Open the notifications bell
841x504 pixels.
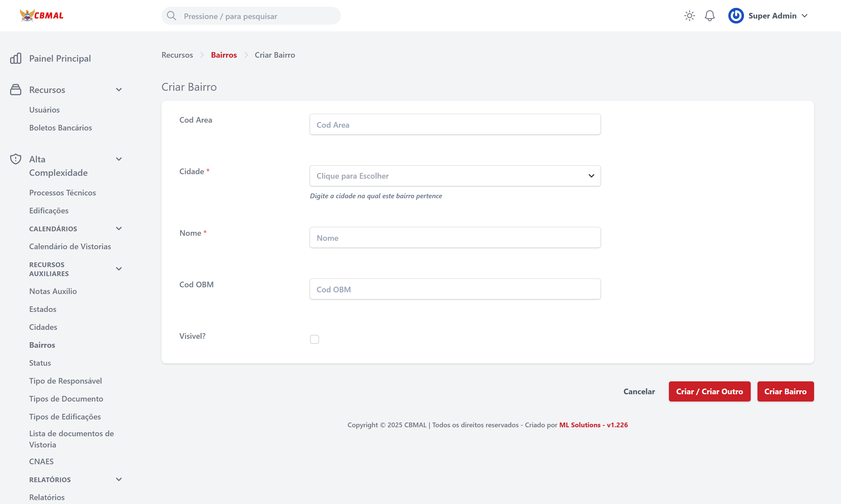tap(710, 16)
